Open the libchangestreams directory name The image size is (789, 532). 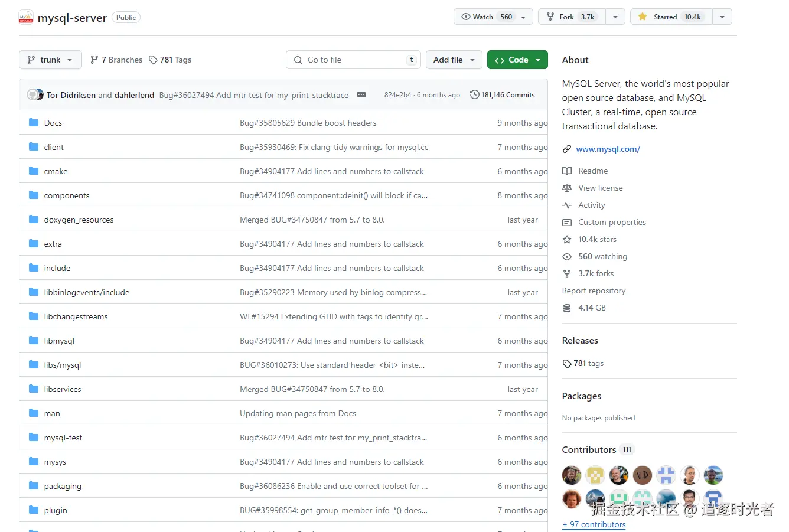tap(76, 316)
